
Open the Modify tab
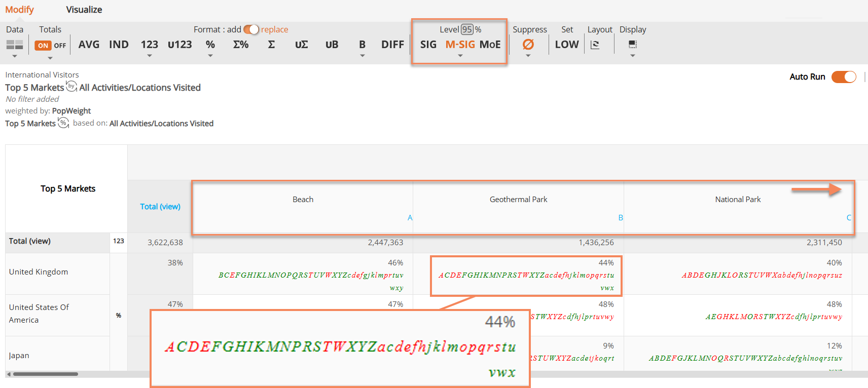coord(19,10)
